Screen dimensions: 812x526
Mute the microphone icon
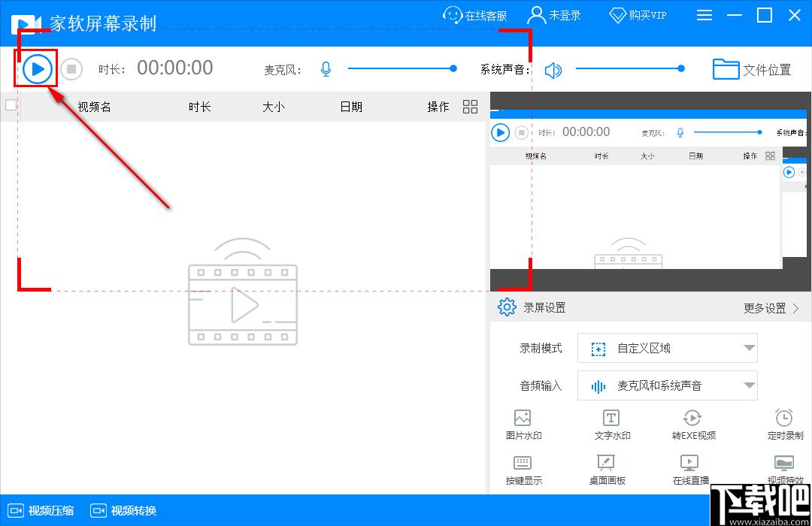(x=326, y=69)
